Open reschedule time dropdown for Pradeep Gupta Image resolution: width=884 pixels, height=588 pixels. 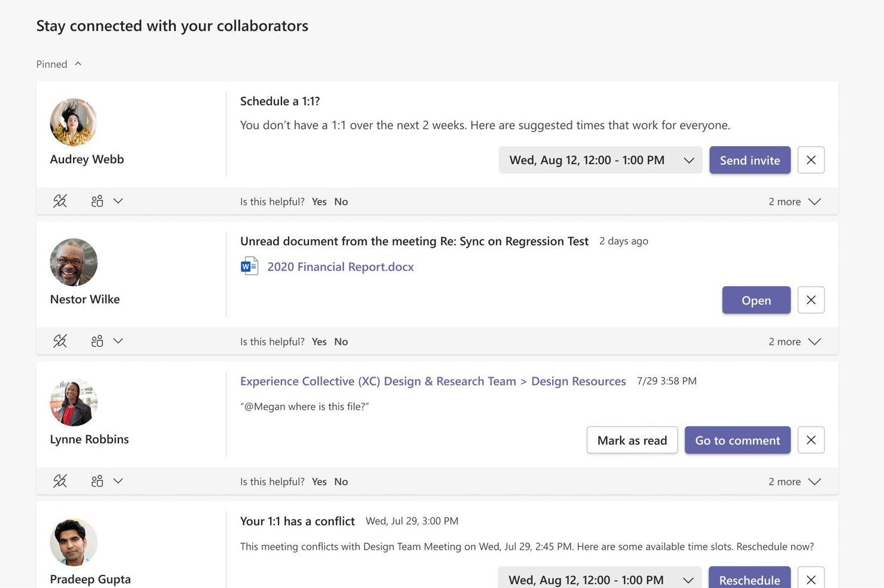[600, 579]
